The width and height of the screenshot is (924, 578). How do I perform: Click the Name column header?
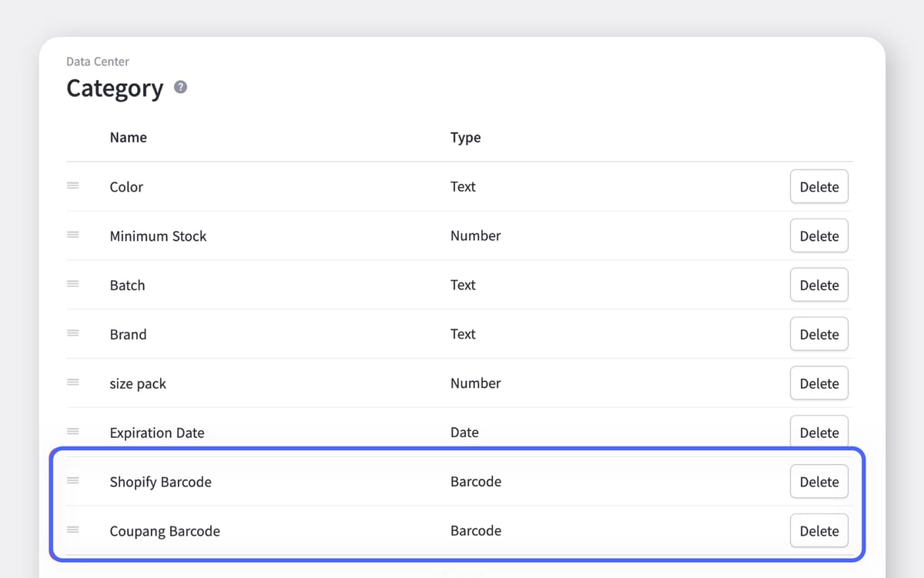pos(128,138)
